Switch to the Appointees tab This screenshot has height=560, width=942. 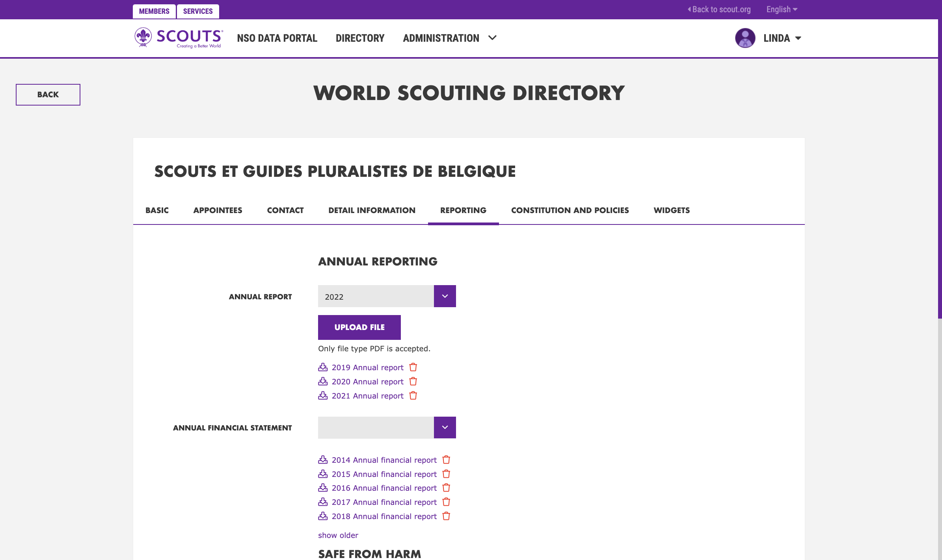218,210
